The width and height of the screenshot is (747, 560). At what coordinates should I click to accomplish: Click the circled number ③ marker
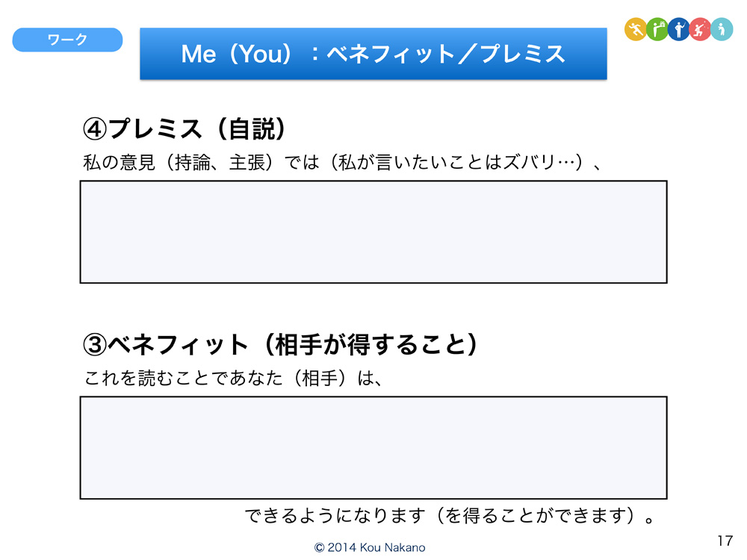(95, 345)
